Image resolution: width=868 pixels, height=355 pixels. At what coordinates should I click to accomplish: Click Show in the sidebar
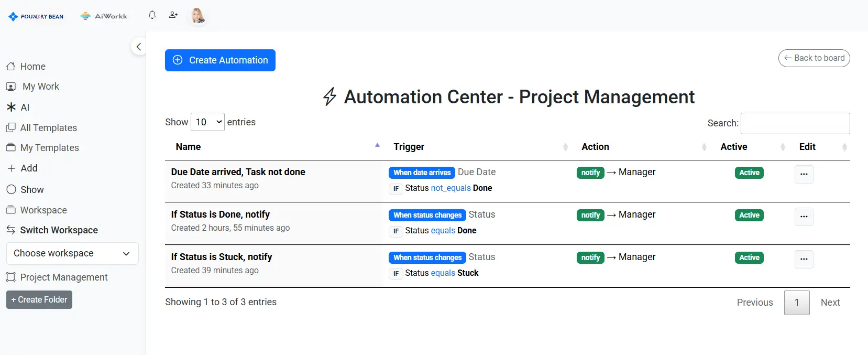pos(25,190)
